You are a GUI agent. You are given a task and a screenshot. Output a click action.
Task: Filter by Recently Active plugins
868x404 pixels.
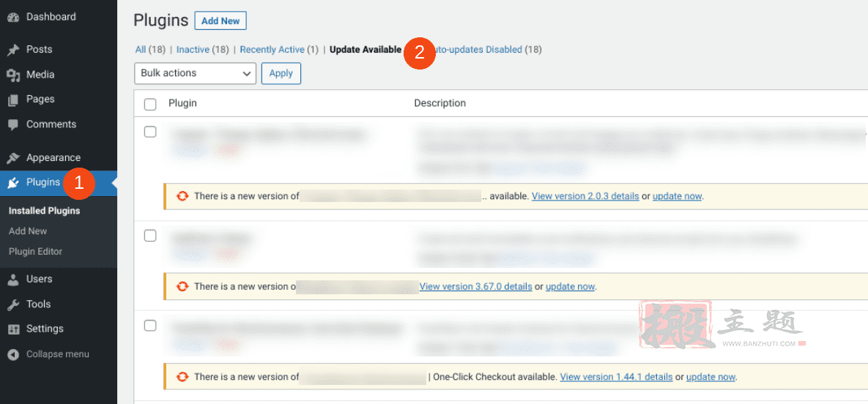click(x=272, y=50)
